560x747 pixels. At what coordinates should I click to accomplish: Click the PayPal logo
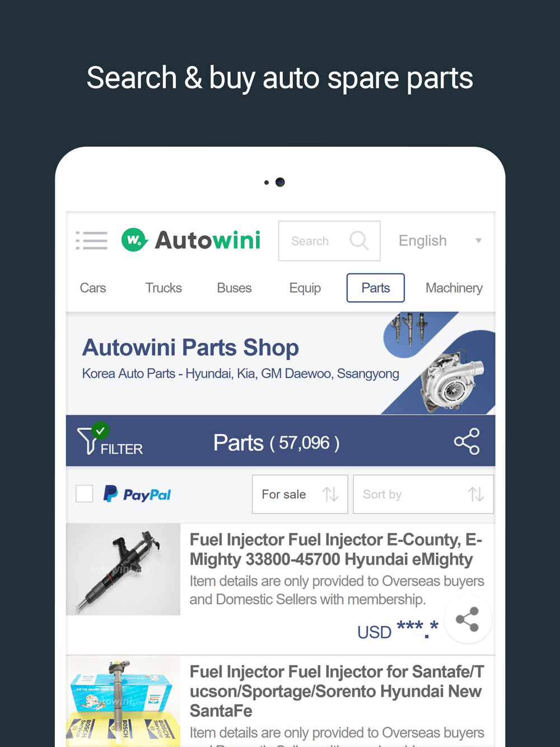click(x=137, y=494)
